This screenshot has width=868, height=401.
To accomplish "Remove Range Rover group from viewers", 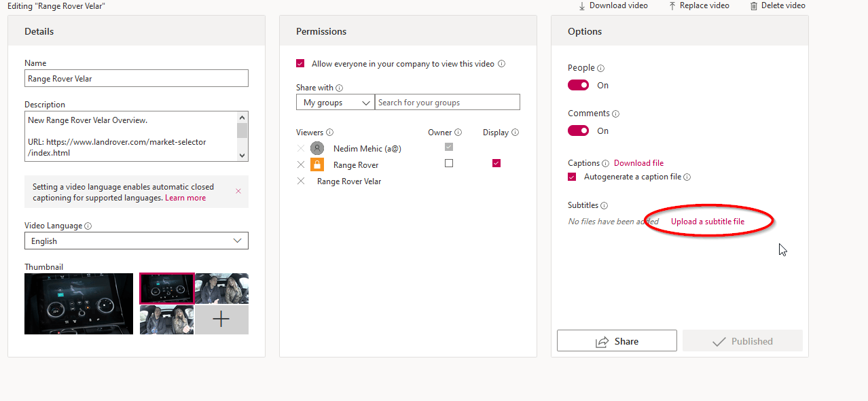I will pos(301,165).
